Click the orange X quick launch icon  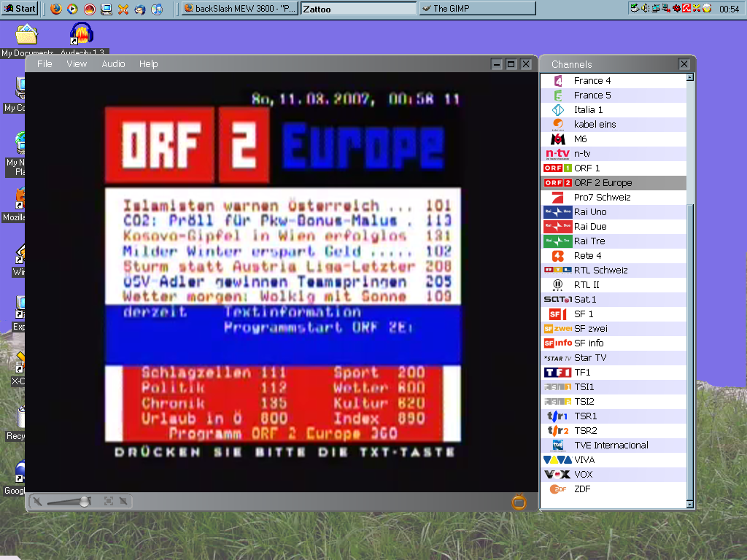[x=123, y=9]
